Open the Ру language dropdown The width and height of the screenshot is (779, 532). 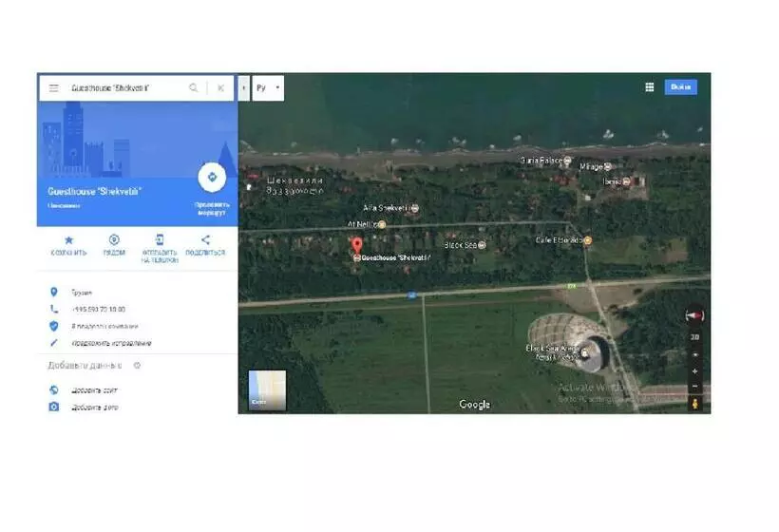click(269, 88)
